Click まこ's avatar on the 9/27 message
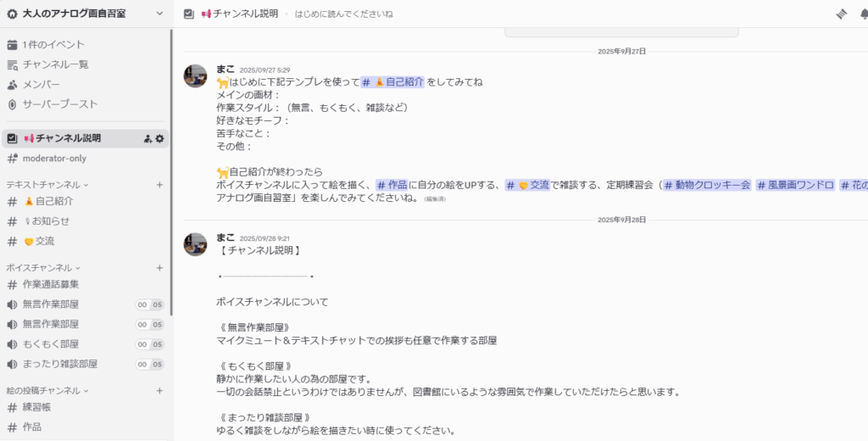 tap(196, 75)
